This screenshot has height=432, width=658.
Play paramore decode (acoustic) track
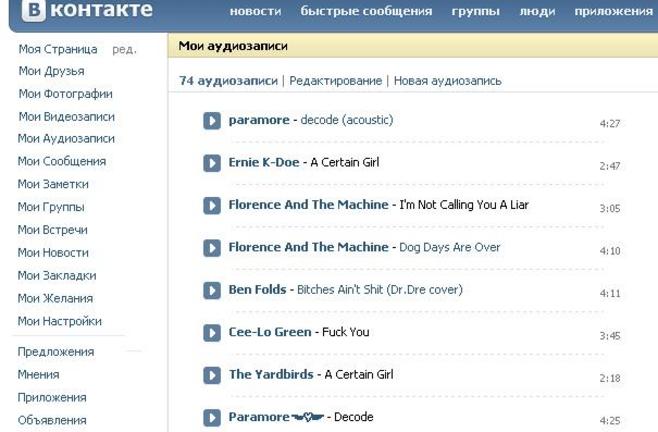coord(212,120)
